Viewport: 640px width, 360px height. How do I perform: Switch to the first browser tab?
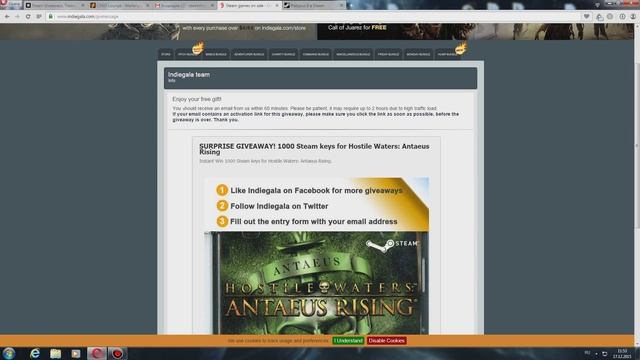[x=56, y=5]
